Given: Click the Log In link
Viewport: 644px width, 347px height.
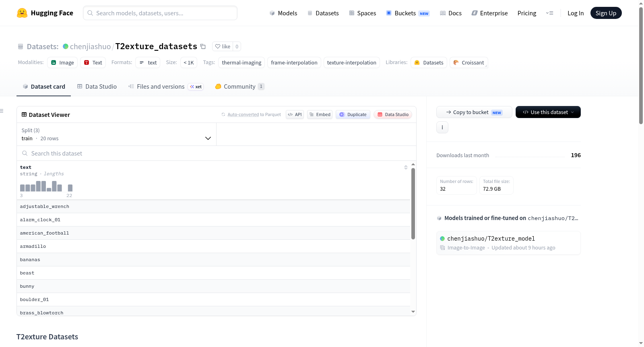Looking at the screenshot, I should [x=576, y=13].
